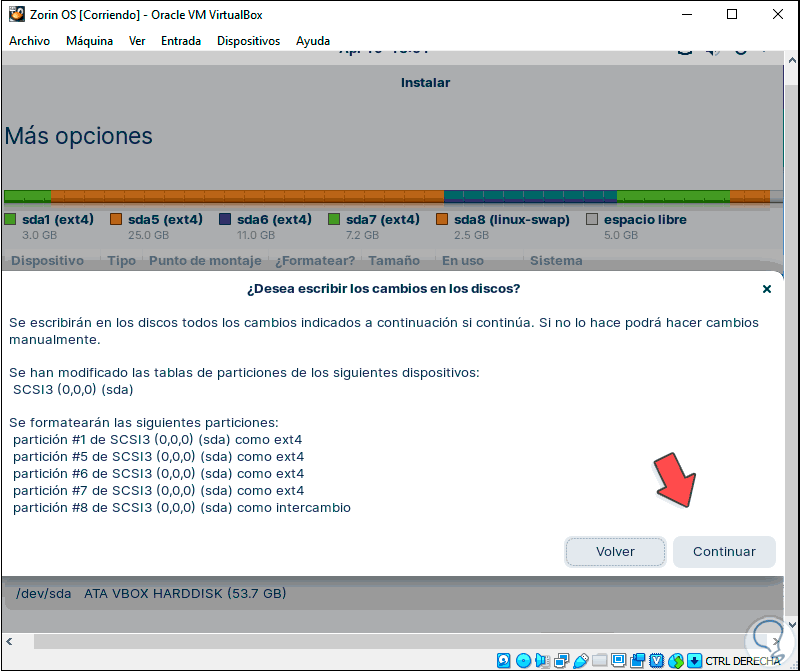Click the VirtualBox window title icon
This screenshot has width=801, height=671.
[x=16, y=14]
